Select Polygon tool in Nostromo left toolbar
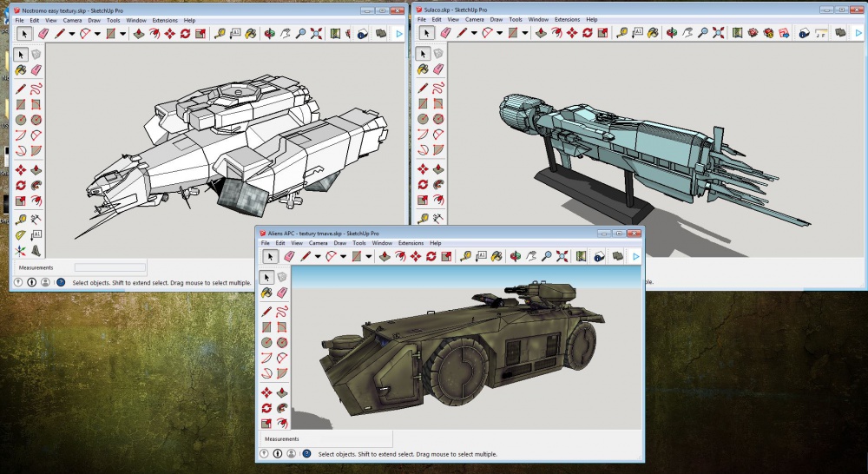 [x=36, y=120]
